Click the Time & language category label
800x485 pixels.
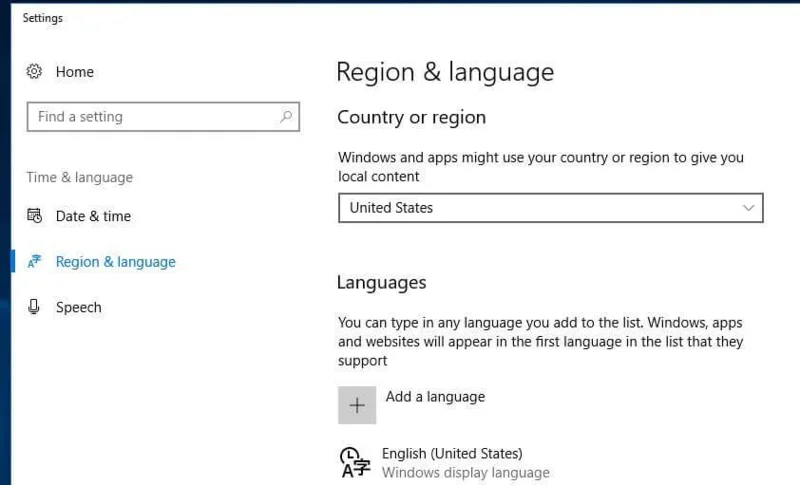80,177
